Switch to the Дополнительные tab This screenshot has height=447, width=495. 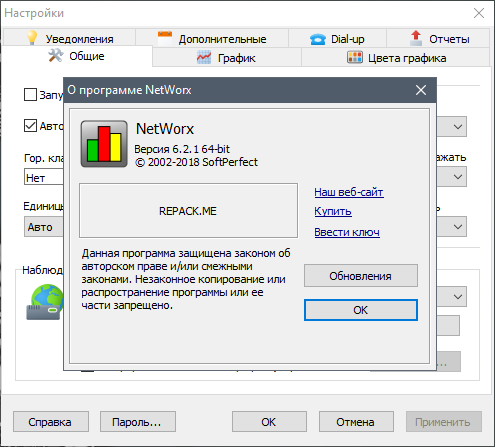tap(212, 38)
